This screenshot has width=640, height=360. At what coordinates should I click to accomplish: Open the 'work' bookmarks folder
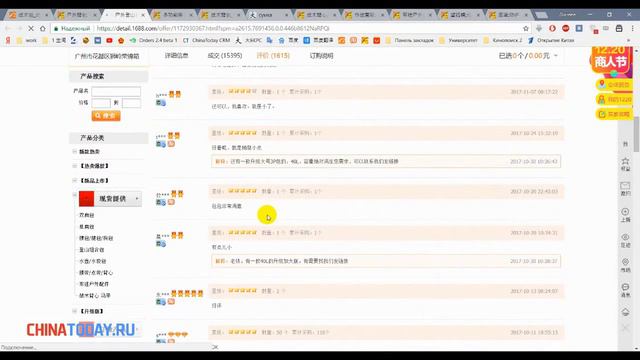[27, 40]
